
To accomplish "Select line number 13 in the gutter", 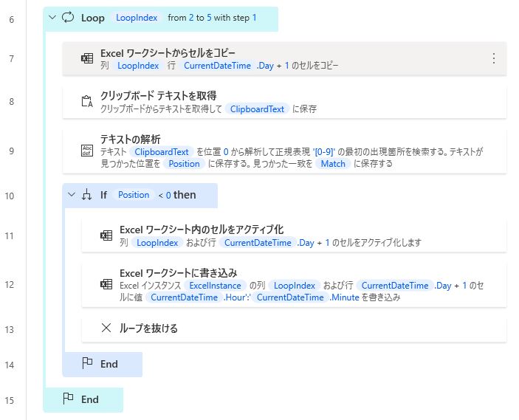I will click(10, 330).
